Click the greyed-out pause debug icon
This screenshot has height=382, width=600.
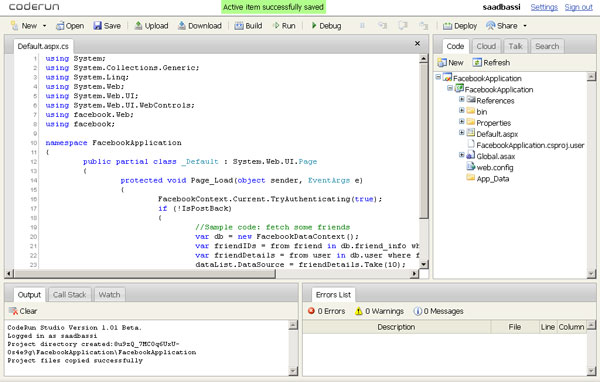362,26
